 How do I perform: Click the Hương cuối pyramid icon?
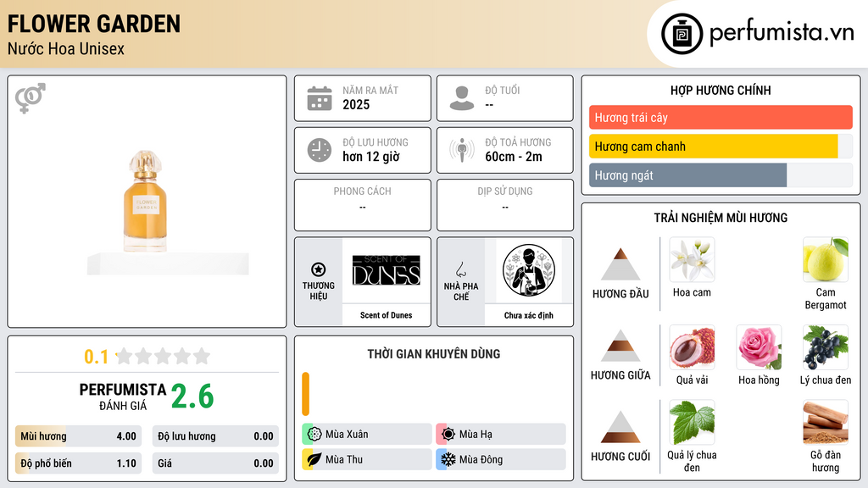(620, 427)
